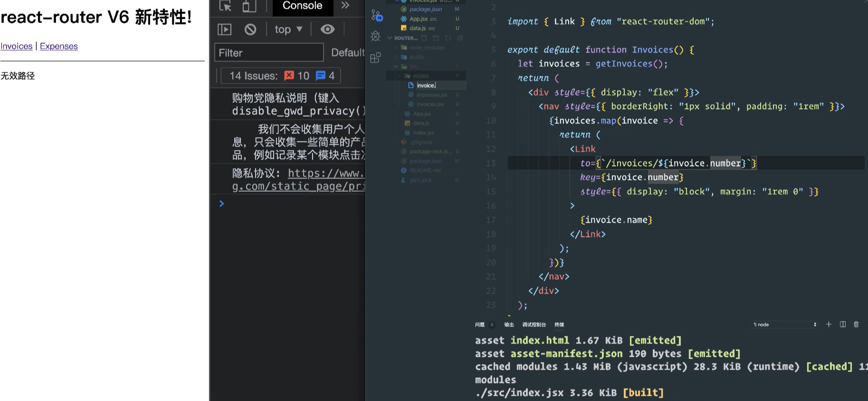Switch to the 终端 (Terminal) panel tab
Screen dimensions: 868x401
tap(559, 324)
